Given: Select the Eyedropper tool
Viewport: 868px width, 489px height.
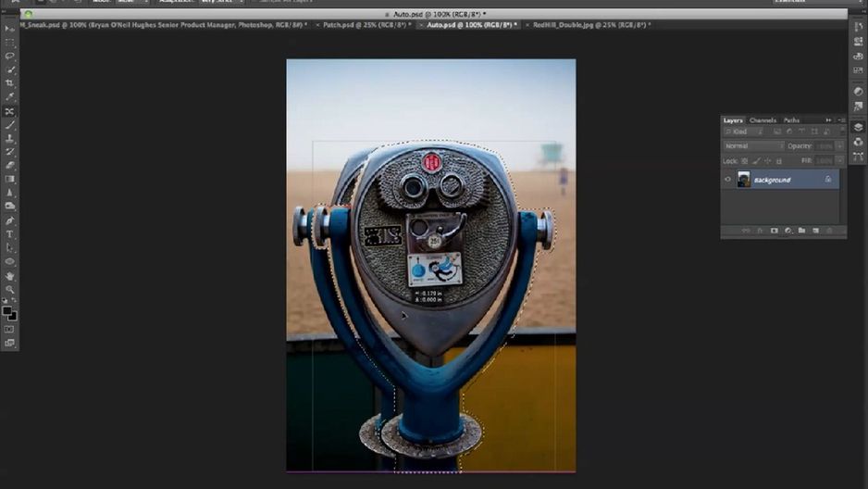Looking at the screenshot, I should coord(9,97).
